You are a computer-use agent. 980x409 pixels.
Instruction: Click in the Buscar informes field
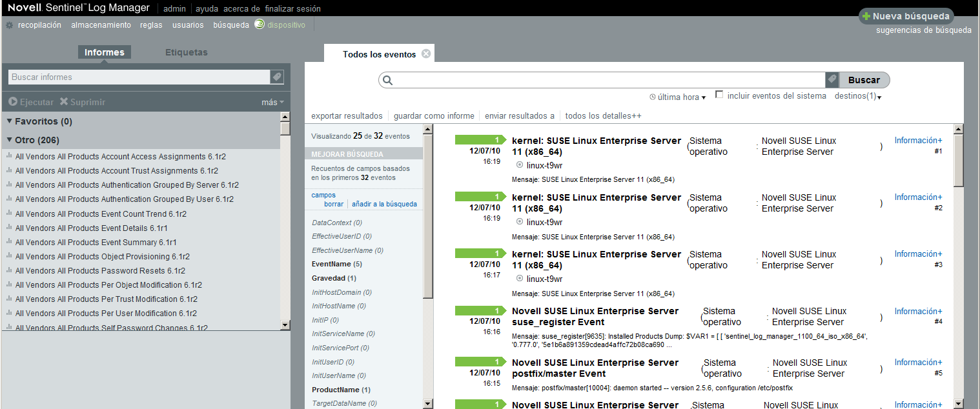pos(139,77)
